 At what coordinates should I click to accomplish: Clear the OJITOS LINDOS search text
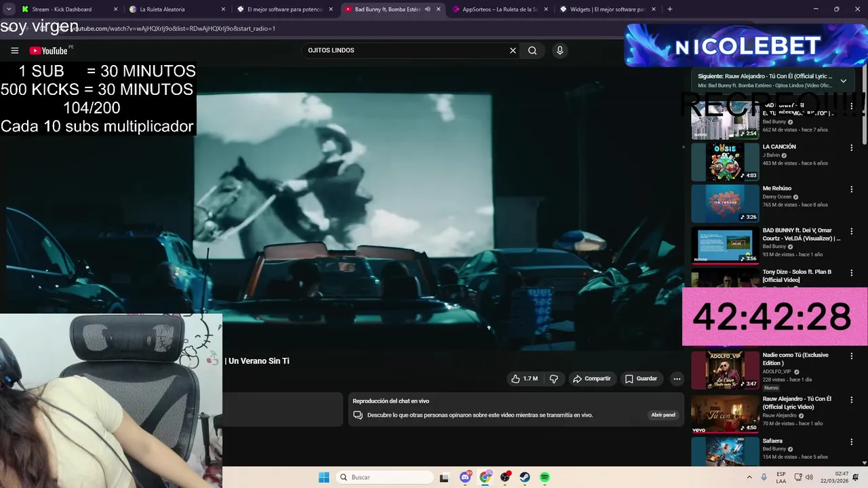(x=513, y=50)
